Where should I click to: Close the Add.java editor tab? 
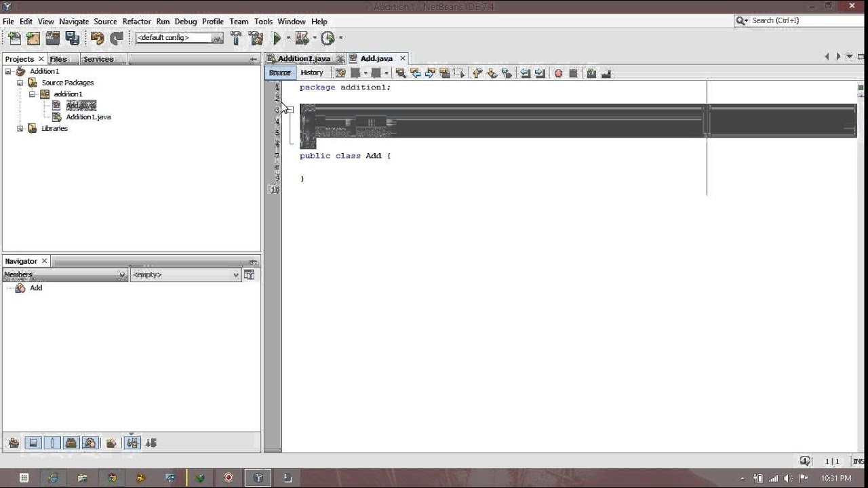(x=403, y=58)
